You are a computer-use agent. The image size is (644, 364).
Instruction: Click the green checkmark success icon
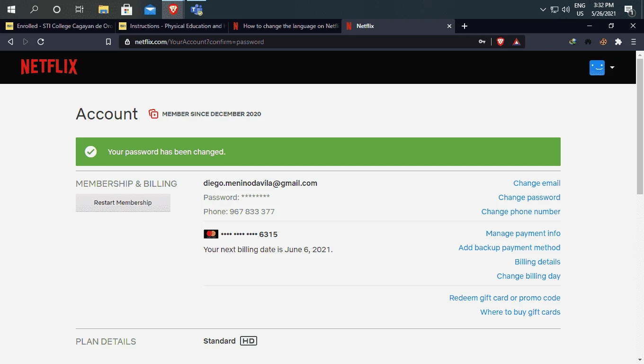tap(90, 152)
